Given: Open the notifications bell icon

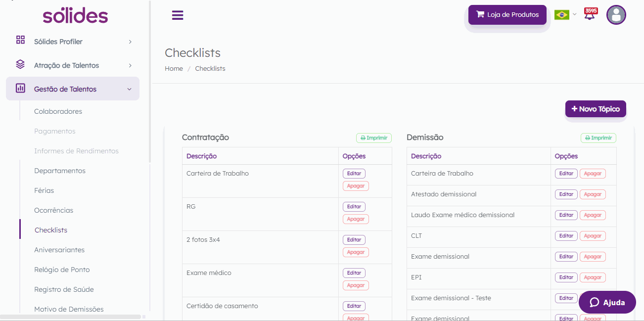Looking at the screenshot, I should click(x=590, y=14).
